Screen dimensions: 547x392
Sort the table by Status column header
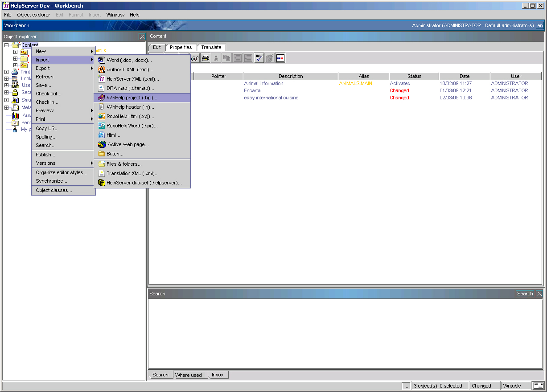tap(414, 76)
